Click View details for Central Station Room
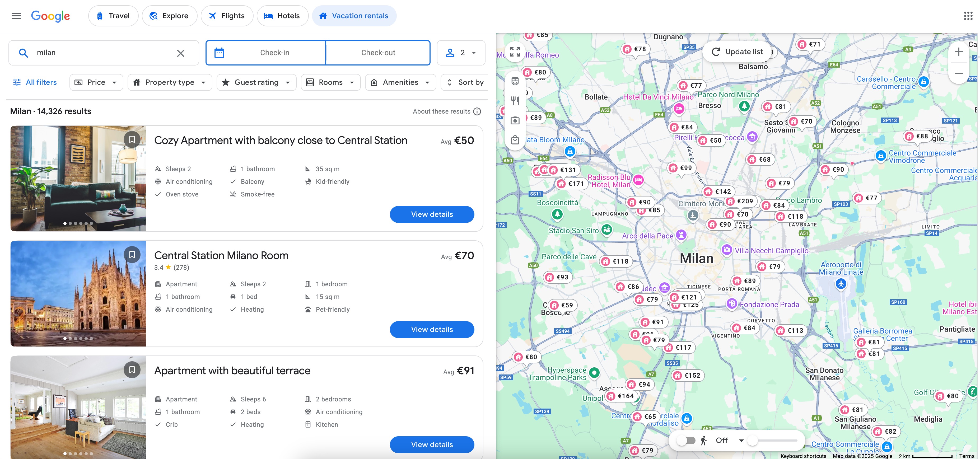 point(432,329)
